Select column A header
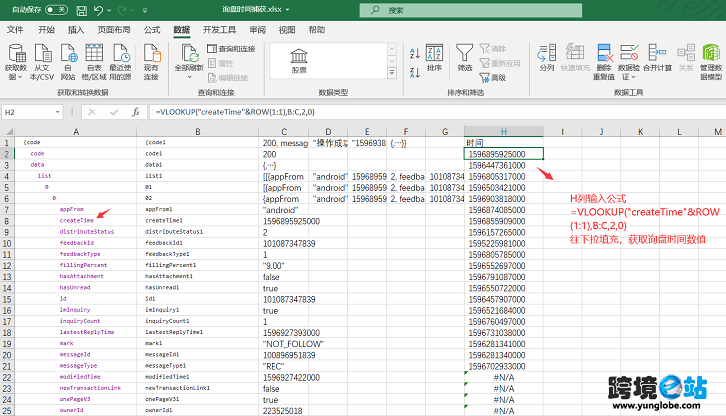 tap(76, 132)
